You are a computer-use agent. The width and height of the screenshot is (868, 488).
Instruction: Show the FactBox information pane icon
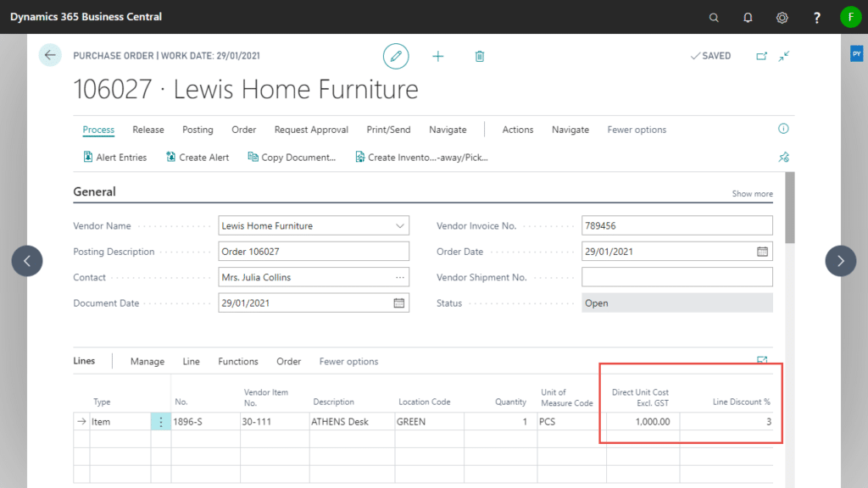point(783,129)
